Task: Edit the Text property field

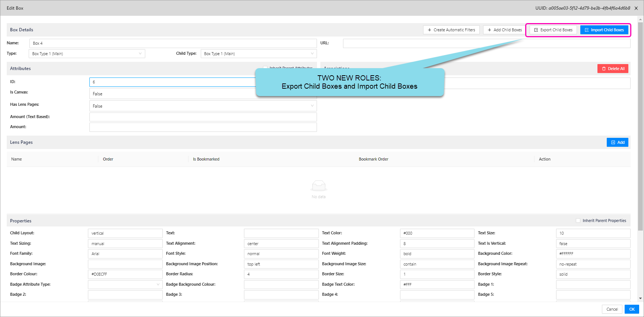Action: (x=281, y=233)
